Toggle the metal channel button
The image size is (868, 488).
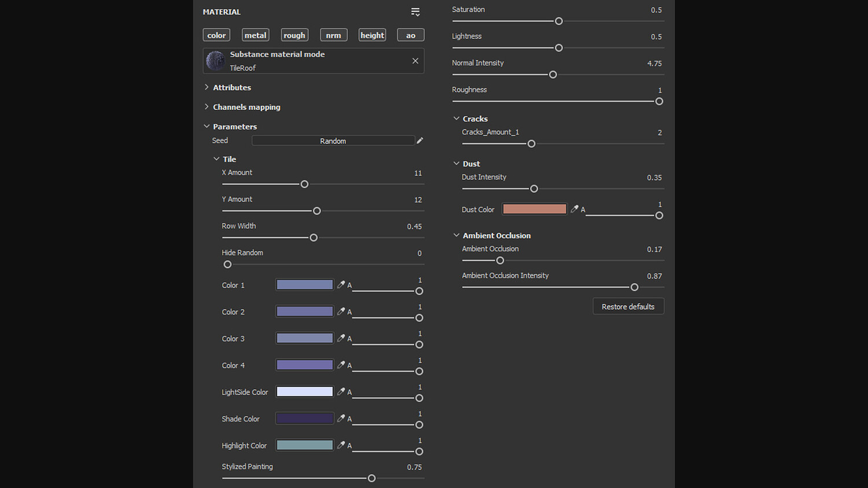(x=255, y=35)
